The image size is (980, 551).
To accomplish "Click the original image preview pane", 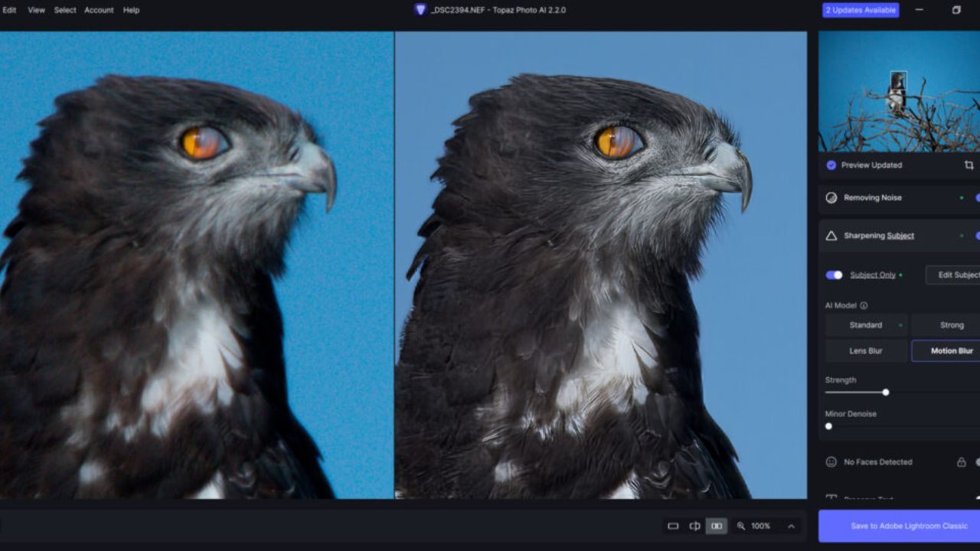I will [197, 265].
